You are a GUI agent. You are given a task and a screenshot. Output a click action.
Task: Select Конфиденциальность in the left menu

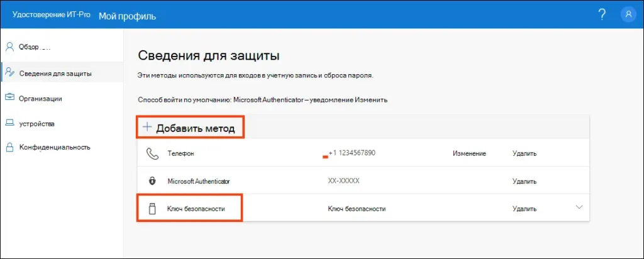click(55, 148)
